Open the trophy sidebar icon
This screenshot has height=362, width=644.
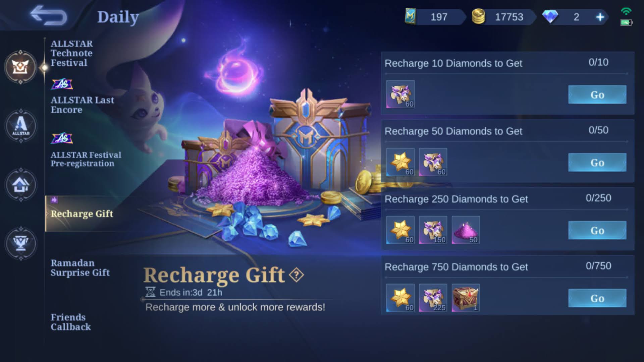point(21,243)
